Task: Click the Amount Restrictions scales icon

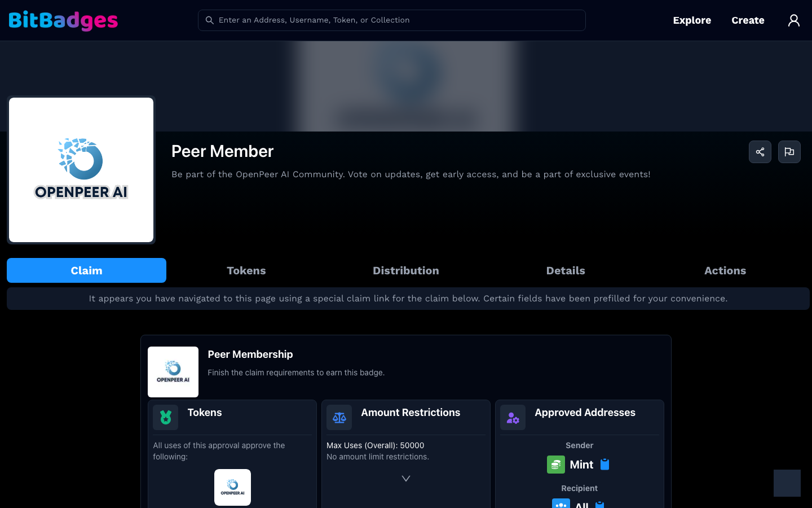Action: tap(339, 417)
